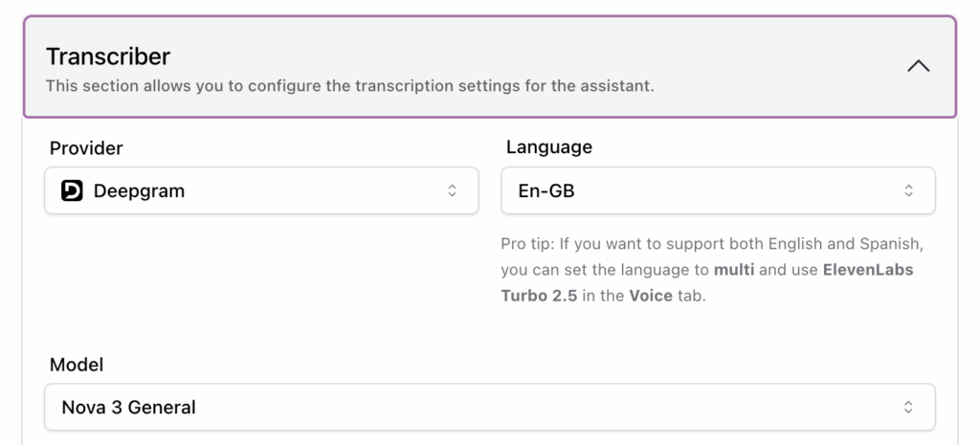Click the Transcriber section description text
Screen dimensions: 980x445
(349, 86)
